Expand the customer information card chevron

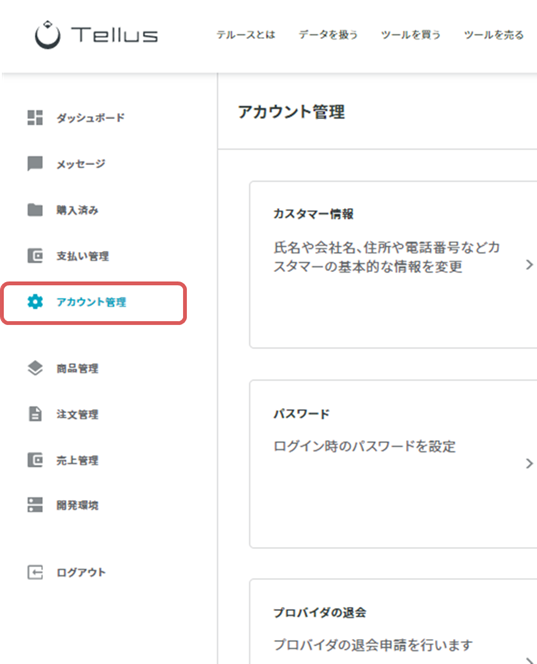tap(529, 265)
